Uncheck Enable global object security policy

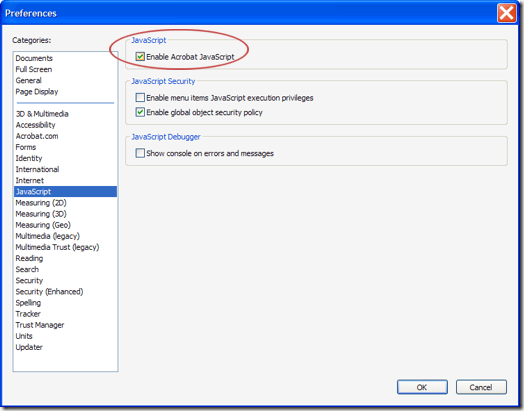[140, 112]
